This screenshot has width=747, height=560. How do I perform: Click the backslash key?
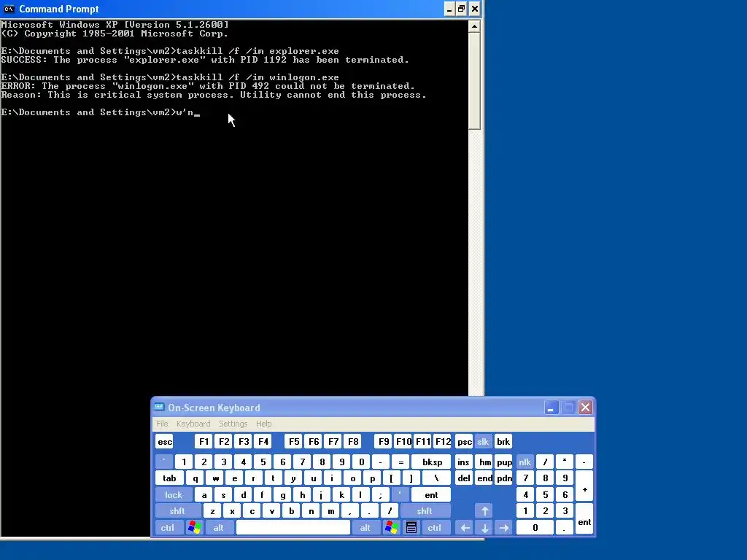[x=436, y=478]
